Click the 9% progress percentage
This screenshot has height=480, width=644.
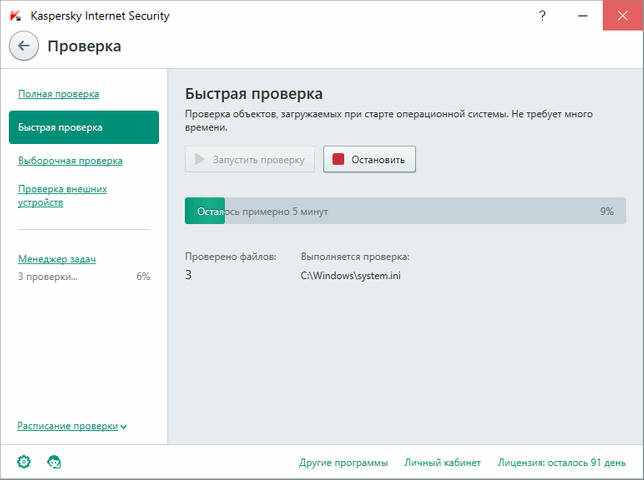tap(607, 211)
